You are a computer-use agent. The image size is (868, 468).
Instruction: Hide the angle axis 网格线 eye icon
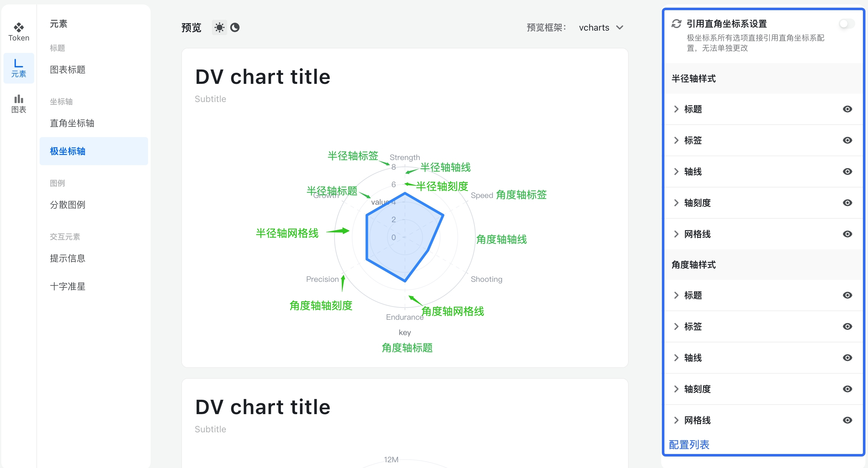[x=847, y=420]
